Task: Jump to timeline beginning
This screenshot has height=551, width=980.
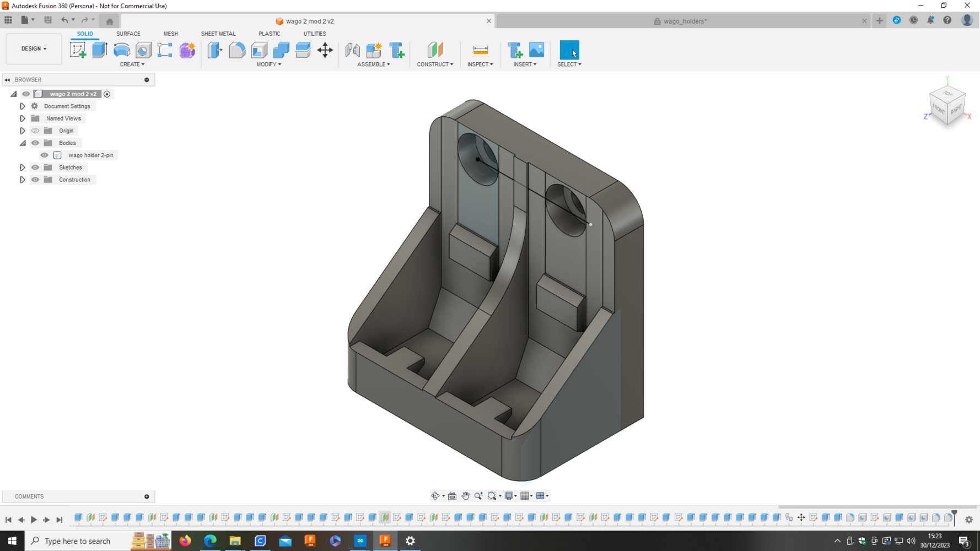Action: (x=8, y=520)
